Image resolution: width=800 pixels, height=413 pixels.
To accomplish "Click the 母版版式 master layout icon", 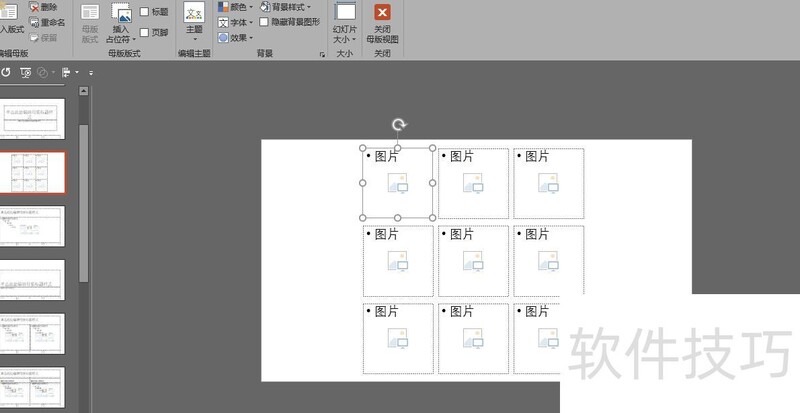I will [90, 12].
